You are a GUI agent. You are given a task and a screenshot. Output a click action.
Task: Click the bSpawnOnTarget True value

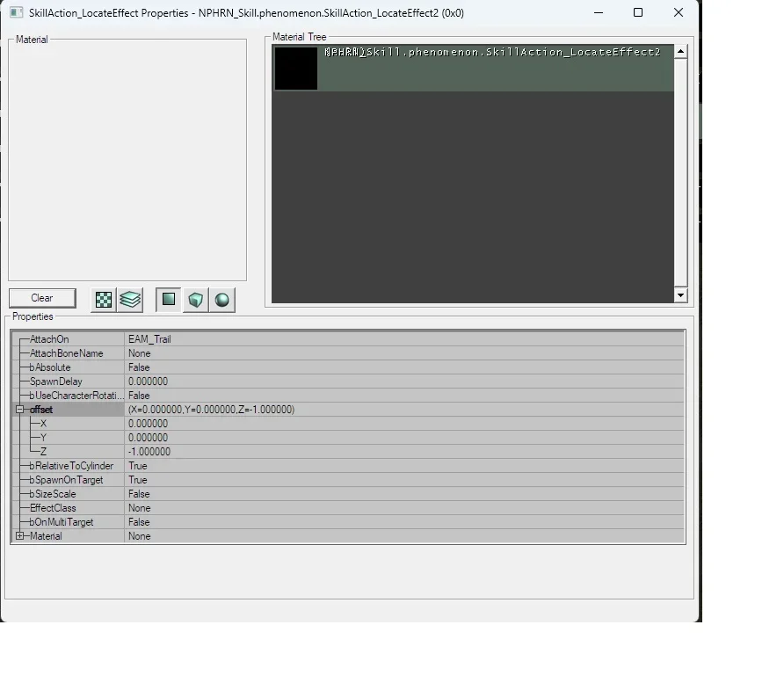click(x=404, y=480)
